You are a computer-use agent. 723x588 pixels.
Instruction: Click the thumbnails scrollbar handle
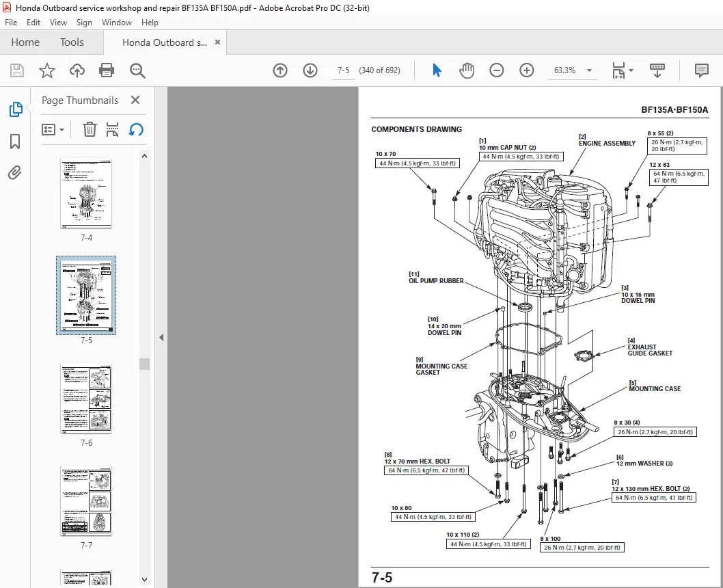[144, 364]
